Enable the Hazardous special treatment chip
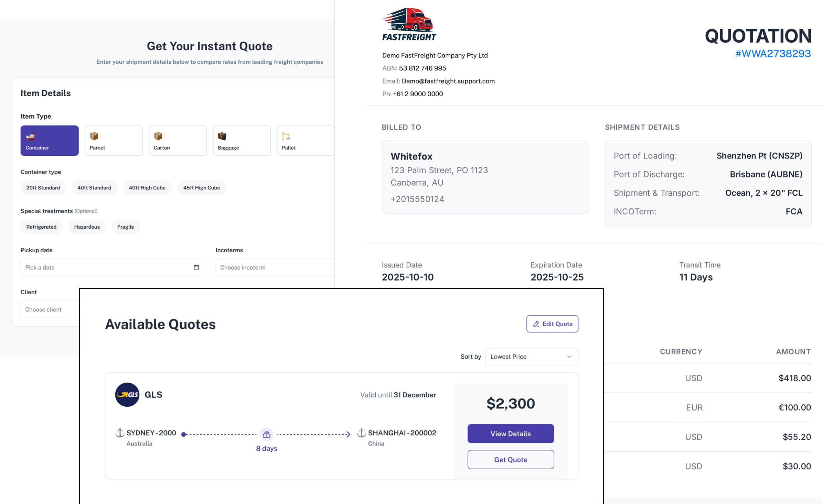823x504 pixels. (x=87, y=227)
